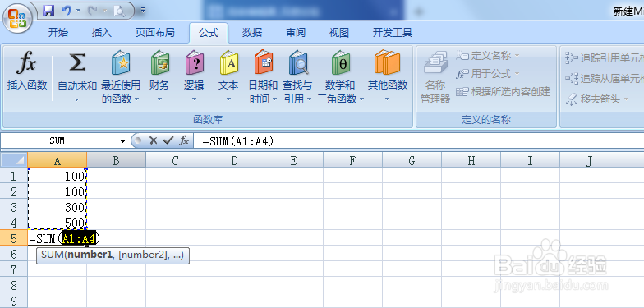Open the undo history dropdown arrow
This screenshot has height=308, width=644.
tap(78, 10)
